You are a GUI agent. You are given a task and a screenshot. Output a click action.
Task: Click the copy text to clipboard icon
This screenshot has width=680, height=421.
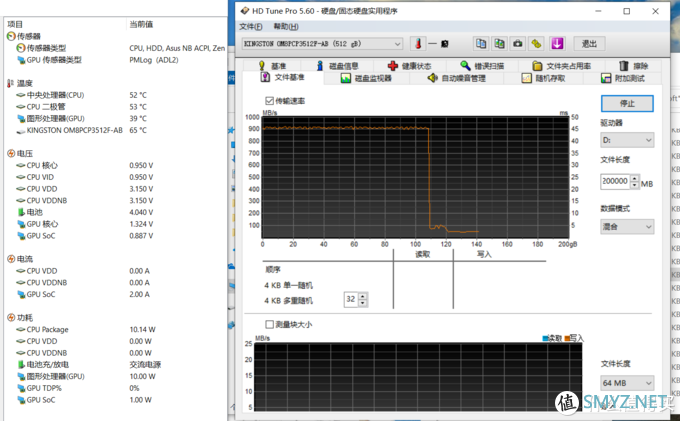(x=481, y=44)
